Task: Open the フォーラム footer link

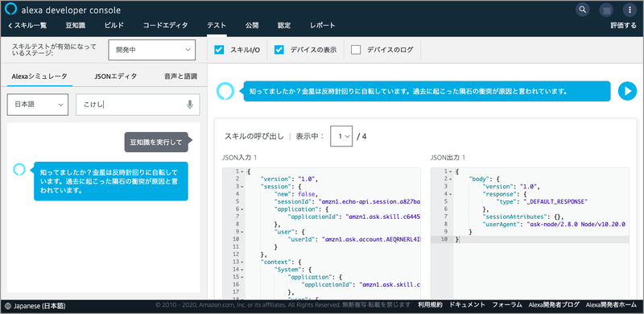Action: pos(507,305)
